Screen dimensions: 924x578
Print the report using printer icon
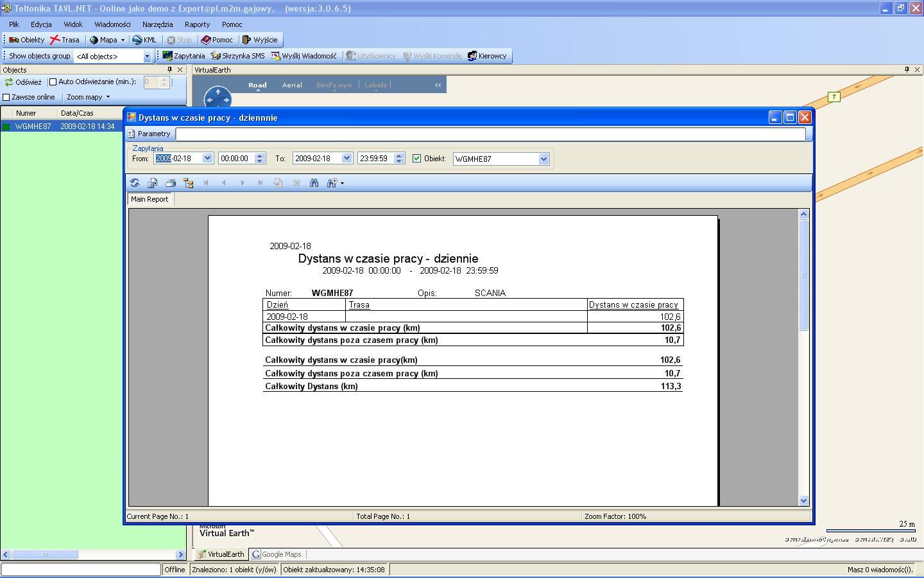click(x=170, y=183)
